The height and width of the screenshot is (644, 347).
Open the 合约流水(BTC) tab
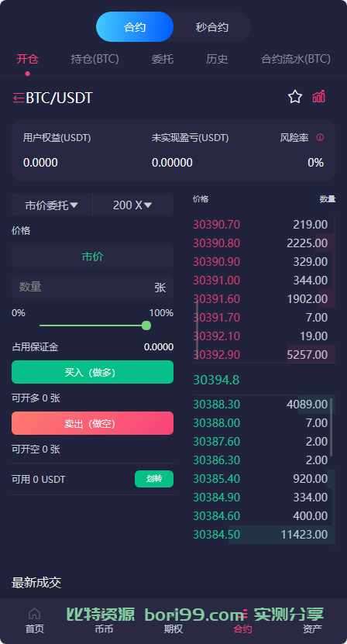pyautogui.click(x=296, y=59)
